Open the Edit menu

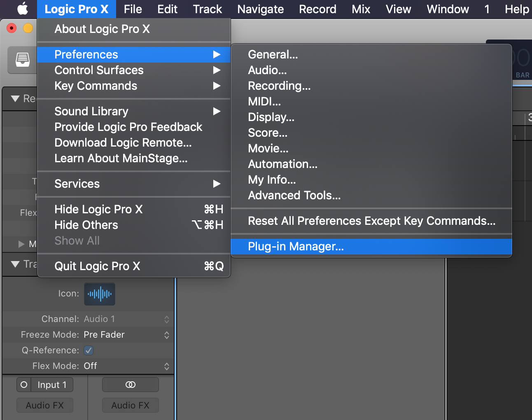click(x=168, y=9)
